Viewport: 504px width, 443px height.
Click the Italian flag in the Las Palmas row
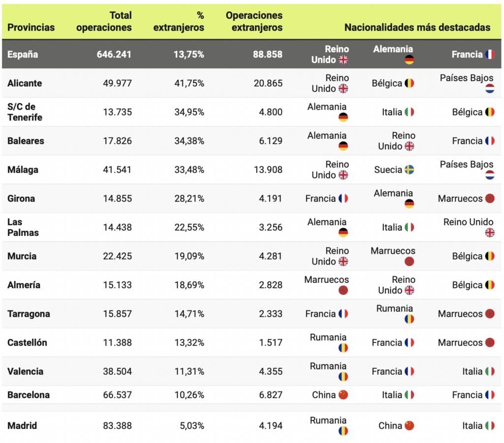click(x=409, y=227)
